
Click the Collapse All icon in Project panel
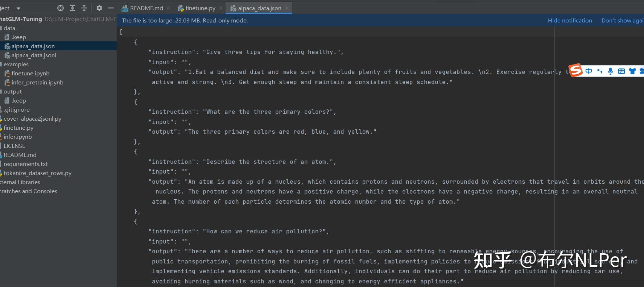tap(84, 8)
